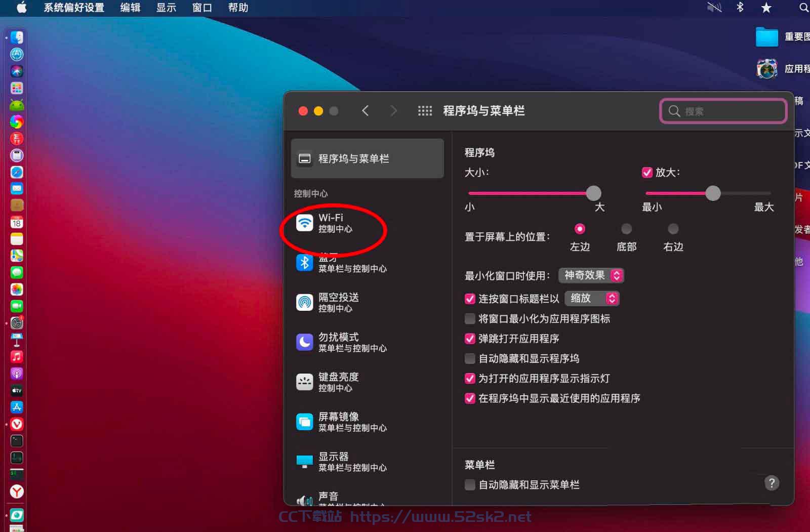Viewport: 810px width, 532px height.
Task: Select 底部 dock position radio button
Action: [626, 229]
